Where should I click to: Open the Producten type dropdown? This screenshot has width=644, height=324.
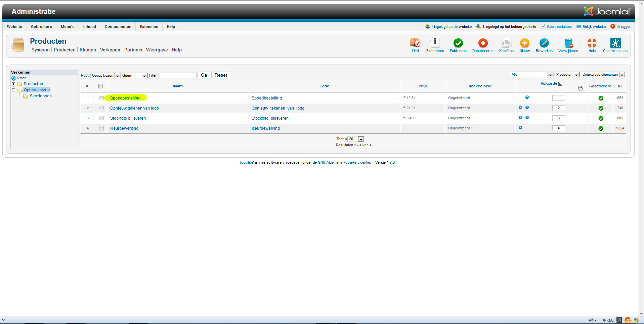567,75
